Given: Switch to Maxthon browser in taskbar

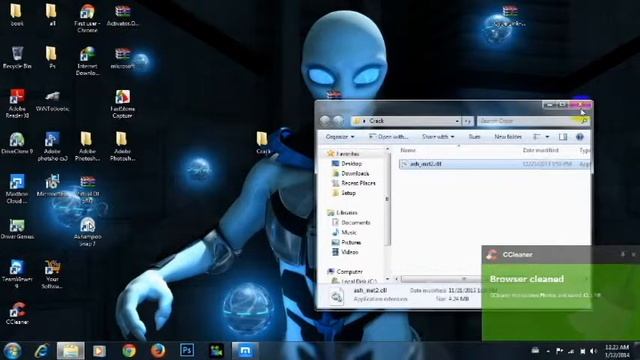Looking at the screenshot, I should point(245,351).
